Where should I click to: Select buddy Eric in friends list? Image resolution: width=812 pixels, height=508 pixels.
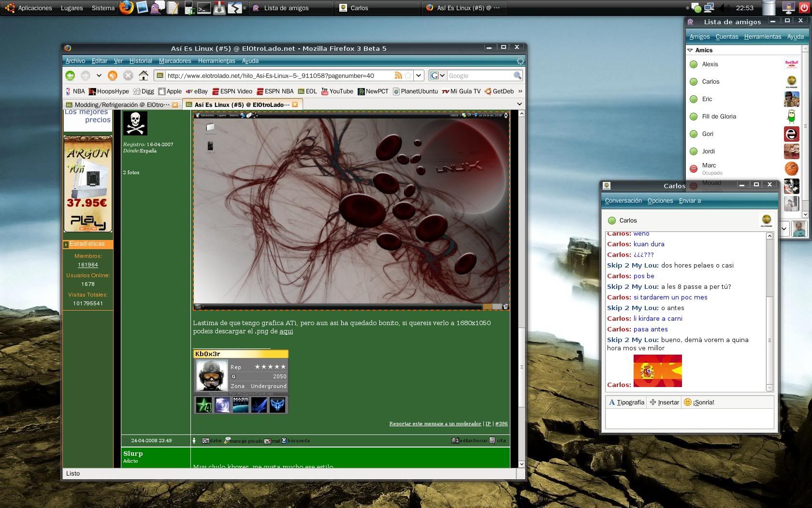(x=744, y=99)
